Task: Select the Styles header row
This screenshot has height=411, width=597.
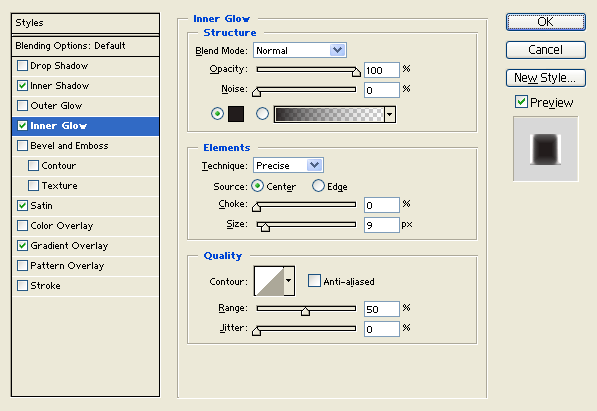Action: pyautogui.click(x=86, y=23)
